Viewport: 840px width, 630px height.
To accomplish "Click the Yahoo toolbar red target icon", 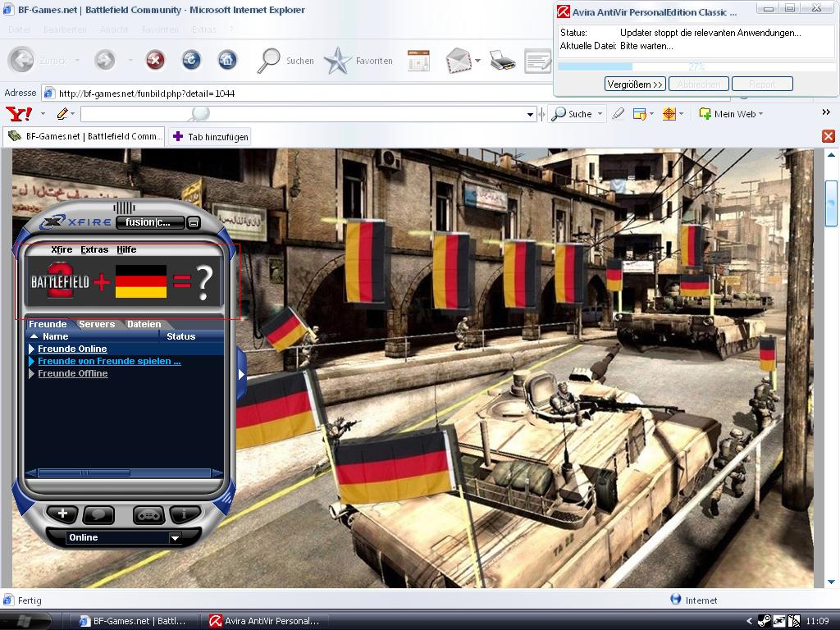I will [x=669, y=113].
